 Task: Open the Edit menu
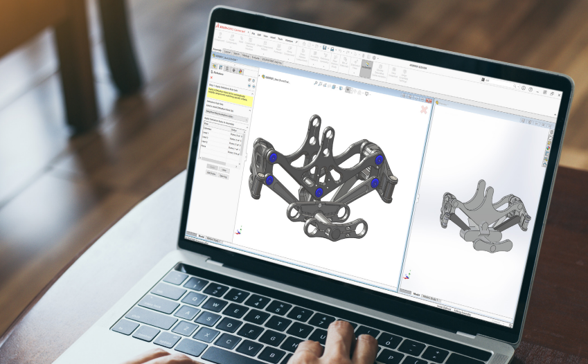coord(259,35)
